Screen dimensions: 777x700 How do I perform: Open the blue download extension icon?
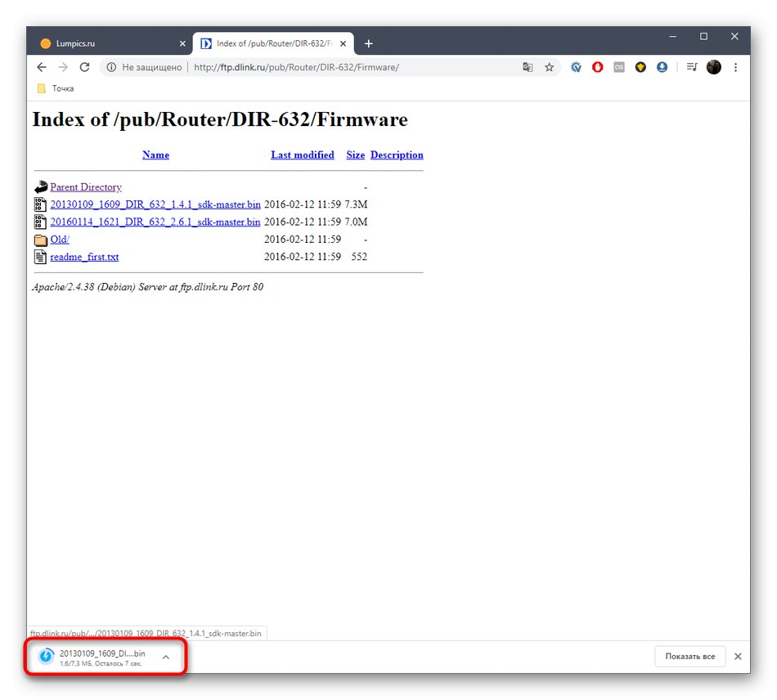[662, 67]
